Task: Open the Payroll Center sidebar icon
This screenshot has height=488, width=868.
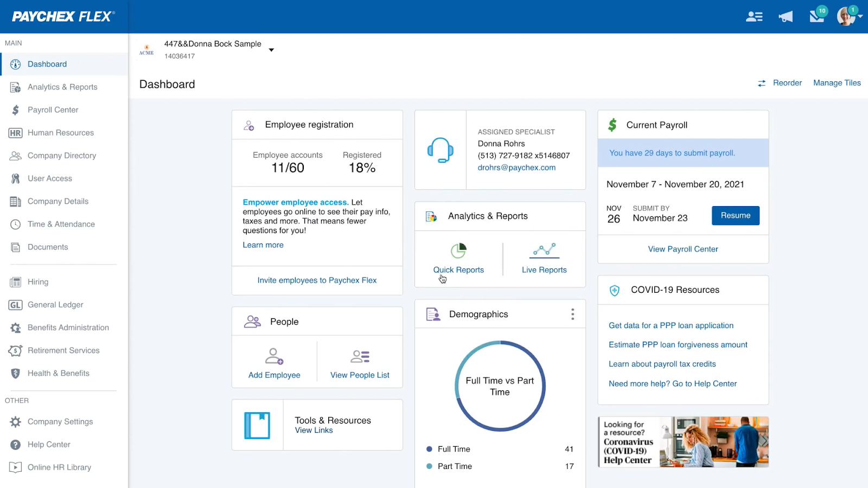Action: (x=15, y=110)
